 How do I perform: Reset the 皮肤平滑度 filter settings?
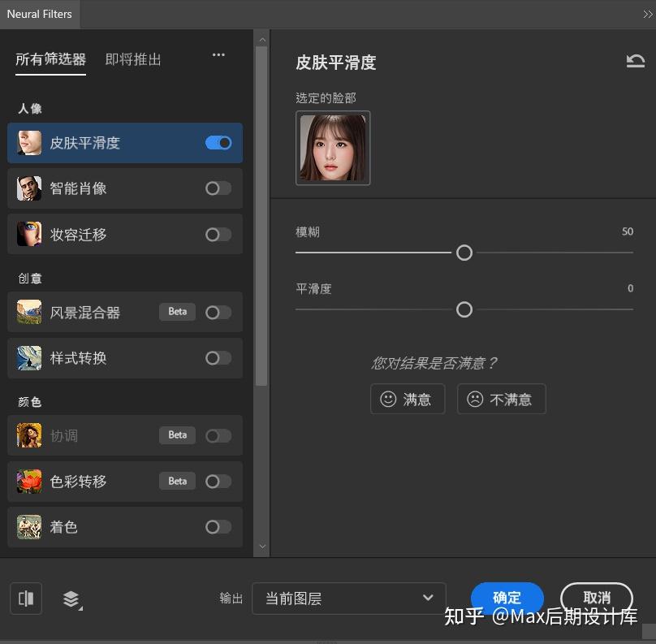click(x=637, y=60)
